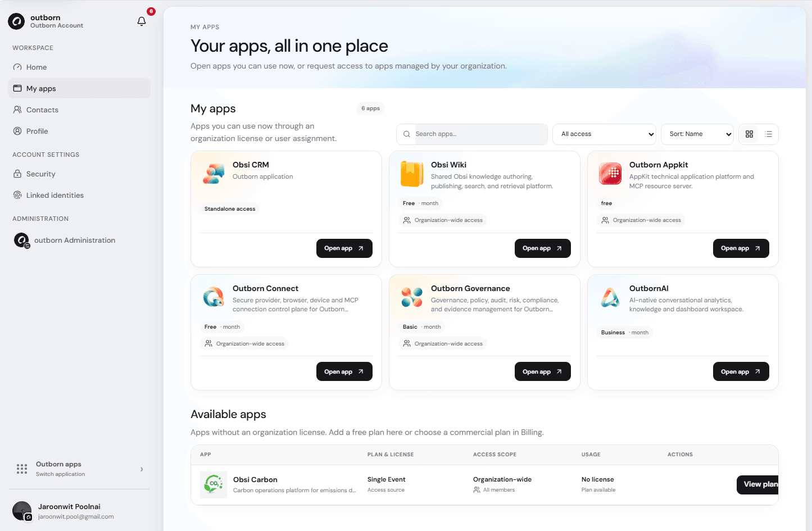View plan for Obsi Carbon

click(757, 484)
